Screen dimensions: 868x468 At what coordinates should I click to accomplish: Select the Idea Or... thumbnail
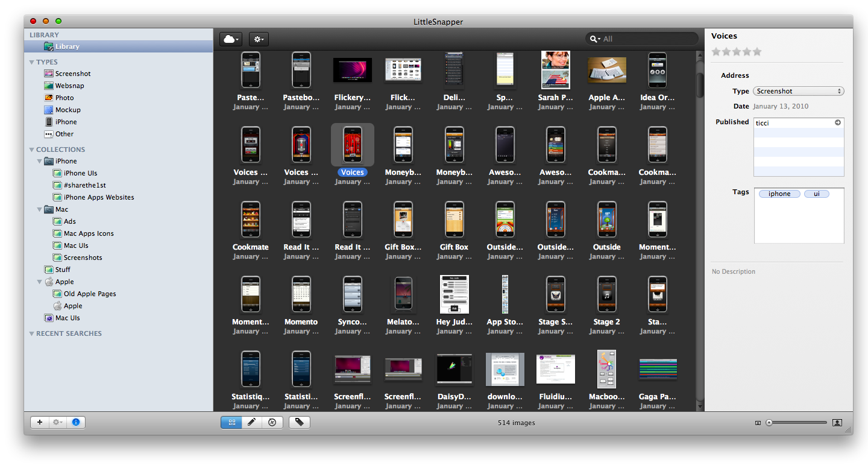657,70
